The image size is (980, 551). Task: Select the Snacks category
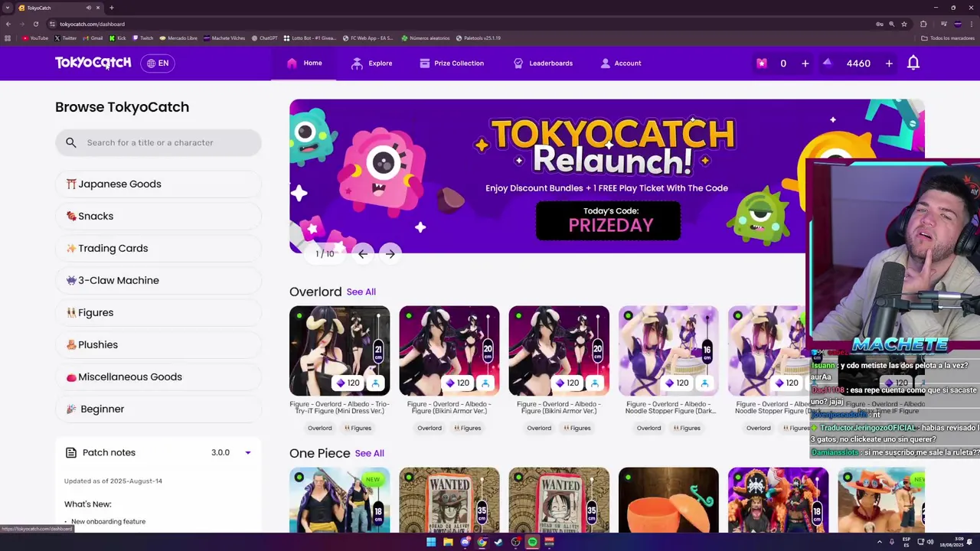coord(158,216)
